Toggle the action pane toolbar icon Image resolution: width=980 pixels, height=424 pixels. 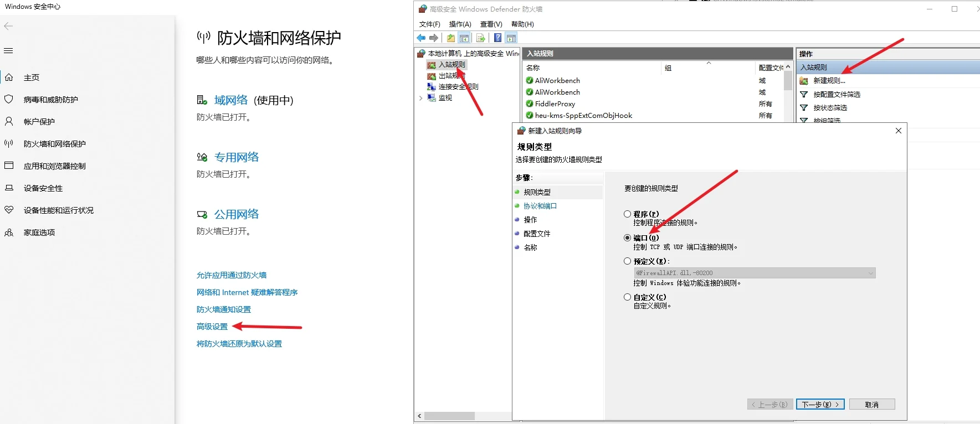click(511, 38)
